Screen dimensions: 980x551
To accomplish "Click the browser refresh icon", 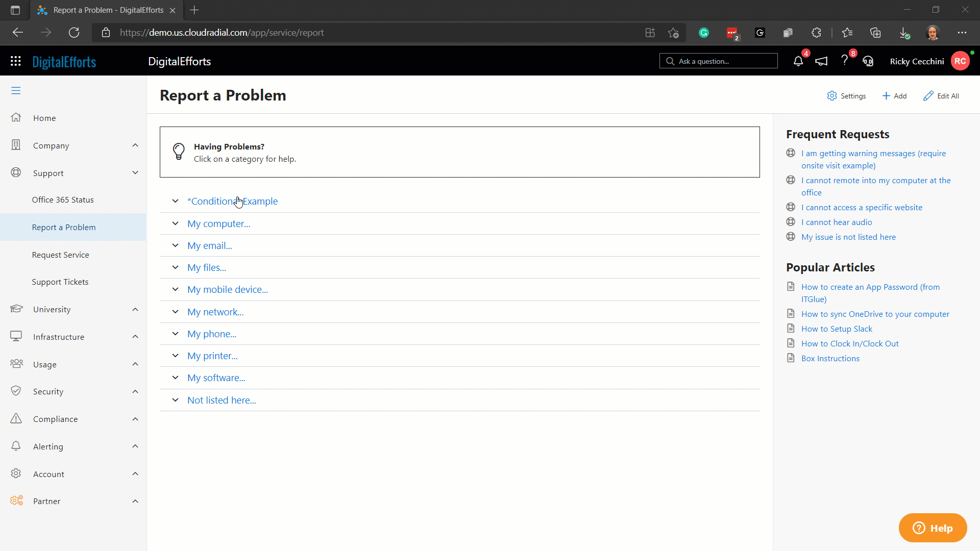I will pos(74,33).
